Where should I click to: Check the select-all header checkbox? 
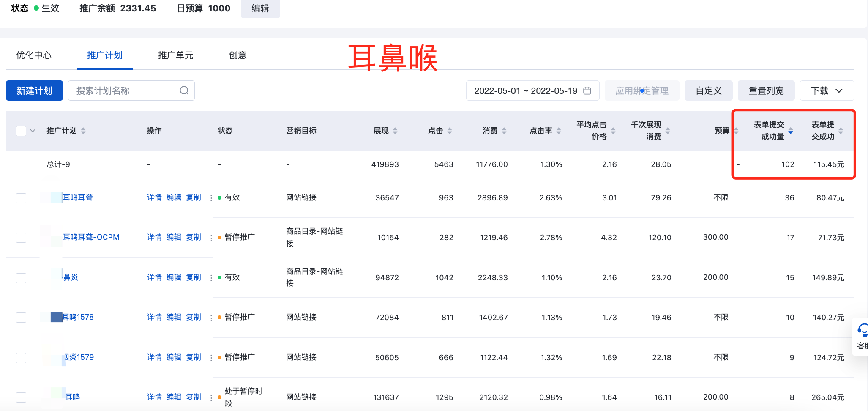(21, 131)
